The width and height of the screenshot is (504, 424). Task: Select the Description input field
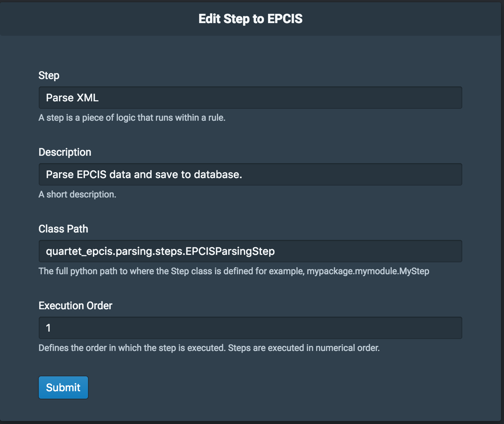[251, 174]
